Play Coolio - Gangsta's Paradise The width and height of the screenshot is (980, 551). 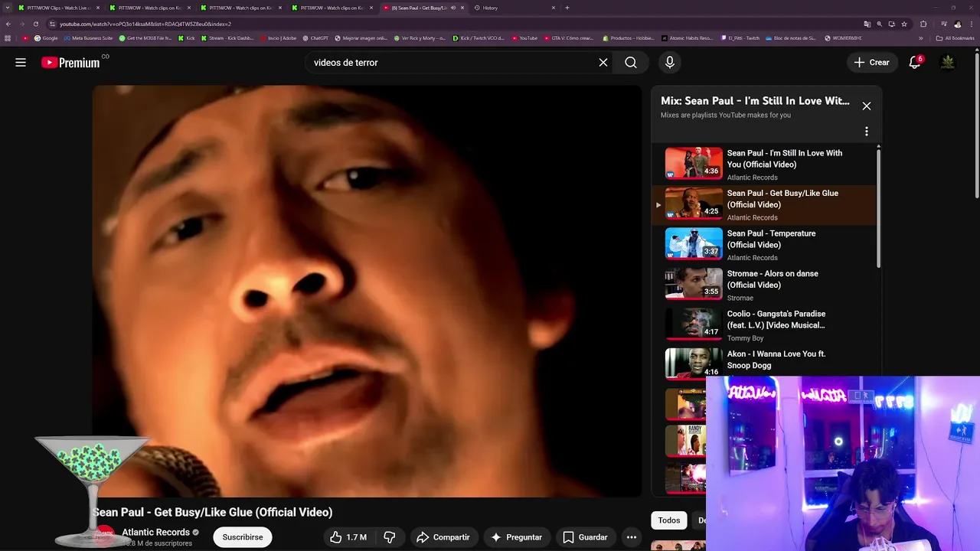[766, 325]
